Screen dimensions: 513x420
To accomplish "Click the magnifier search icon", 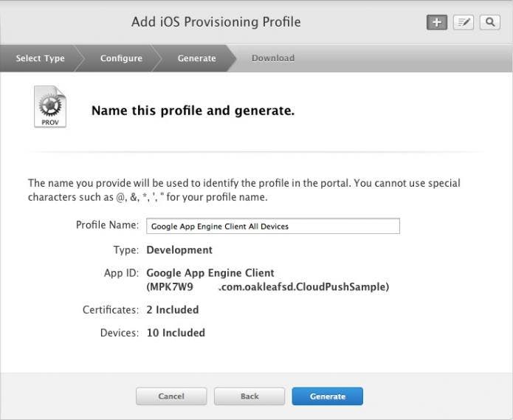I will tap(490, 22).
